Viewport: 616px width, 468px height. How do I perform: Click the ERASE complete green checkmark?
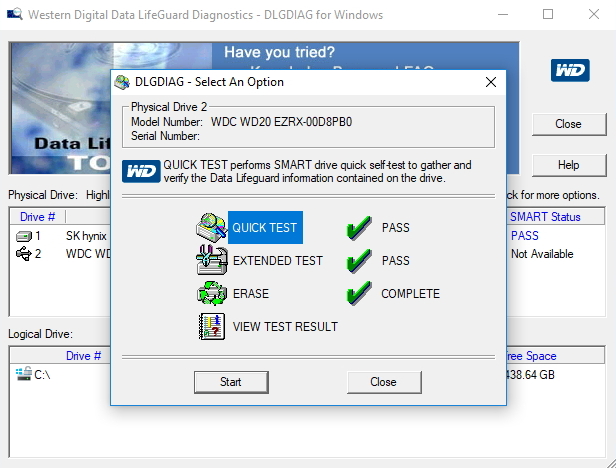coord(359,294)
